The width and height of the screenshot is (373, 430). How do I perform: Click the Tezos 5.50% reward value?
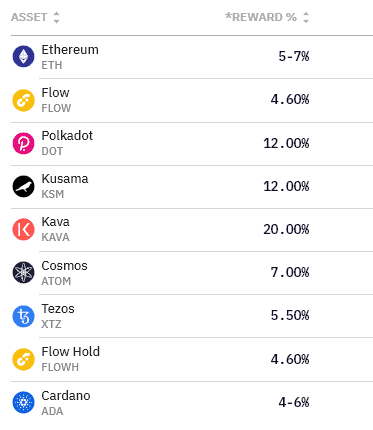pos(290,315)
